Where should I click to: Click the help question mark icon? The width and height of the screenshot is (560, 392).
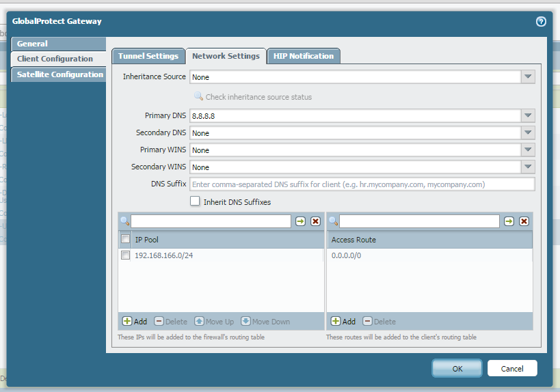(x=541, y=21)
